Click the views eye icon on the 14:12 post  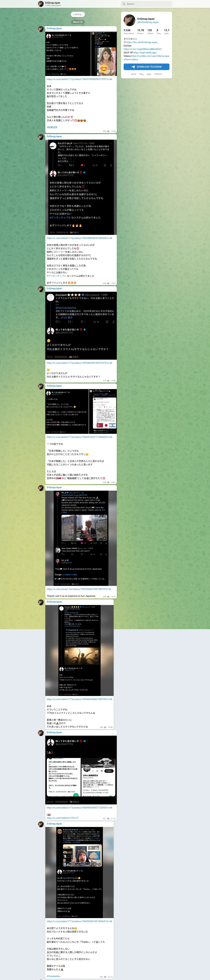[x=108, y=596]
